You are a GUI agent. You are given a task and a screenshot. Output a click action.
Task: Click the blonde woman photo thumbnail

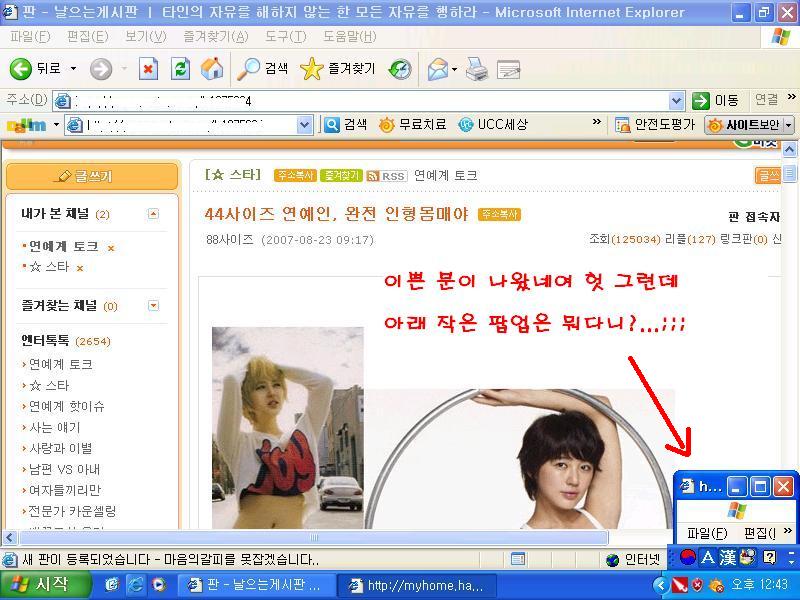(288, 428)
